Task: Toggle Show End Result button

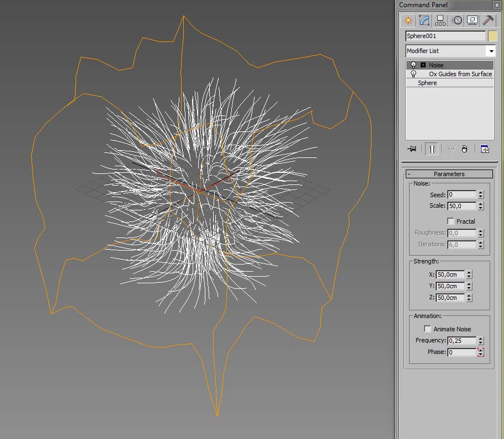Action: click(432, 149)
